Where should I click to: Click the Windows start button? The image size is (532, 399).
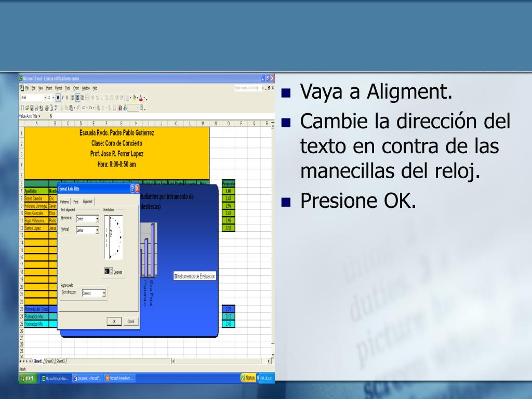(x=28, y=378)
